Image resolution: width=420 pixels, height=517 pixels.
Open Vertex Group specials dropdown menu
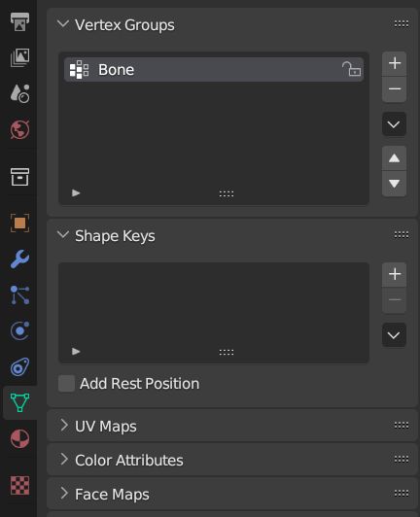tap(394, 124)
